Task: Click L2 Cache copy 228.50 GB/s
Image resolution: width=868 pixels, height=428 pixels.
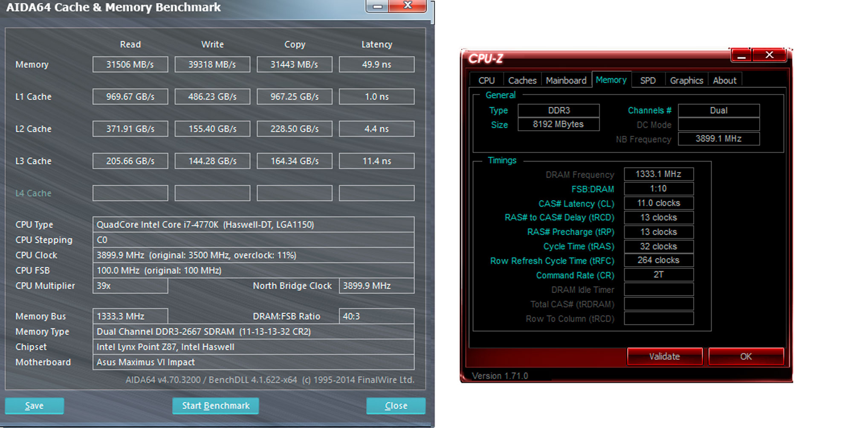Action: [294, 129]
